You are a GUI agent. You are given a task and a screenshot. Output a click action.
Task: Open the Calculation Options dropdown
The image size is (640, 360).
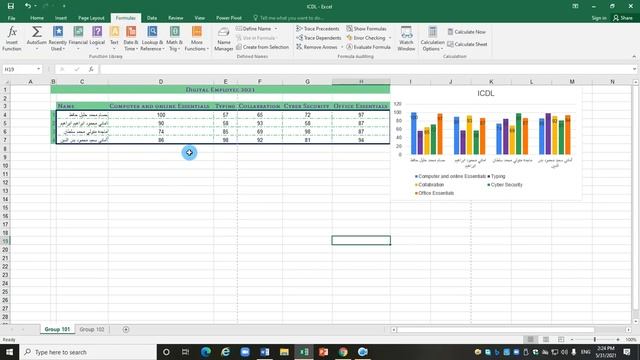tap(432, 38)
